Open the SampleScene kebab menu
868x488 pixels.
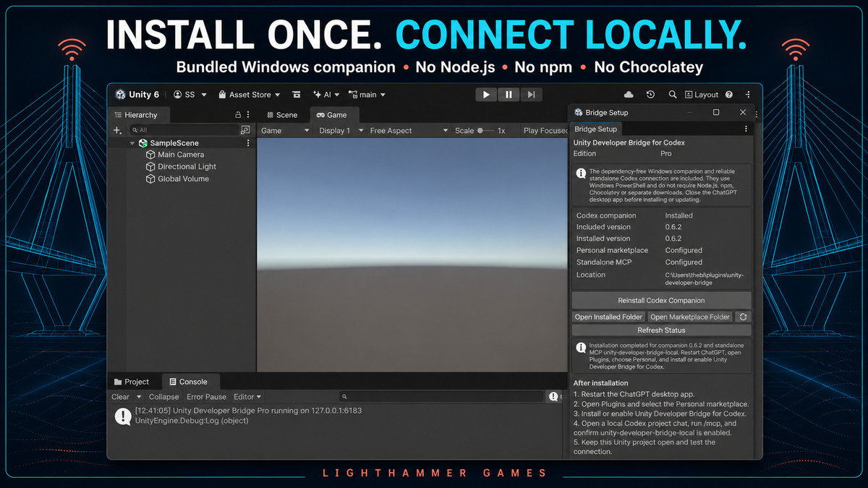coord(248,143)
